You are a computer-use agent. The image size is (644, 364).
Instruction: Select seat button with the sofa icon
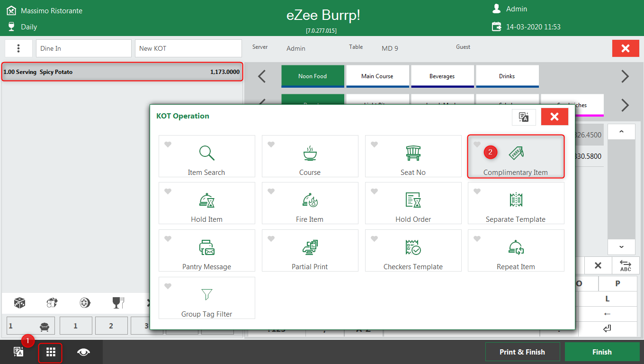pyautogui.click(x=31, y=326)
